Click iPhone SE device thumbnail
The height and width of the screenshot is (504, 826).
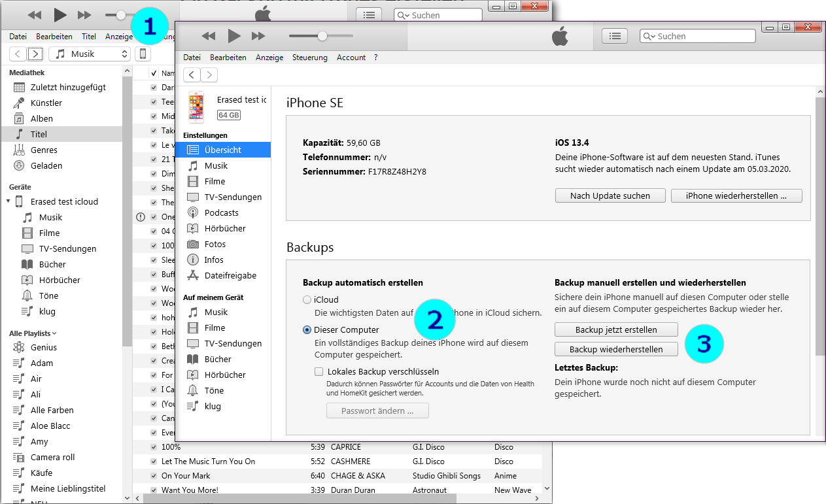tap(196, 107)
